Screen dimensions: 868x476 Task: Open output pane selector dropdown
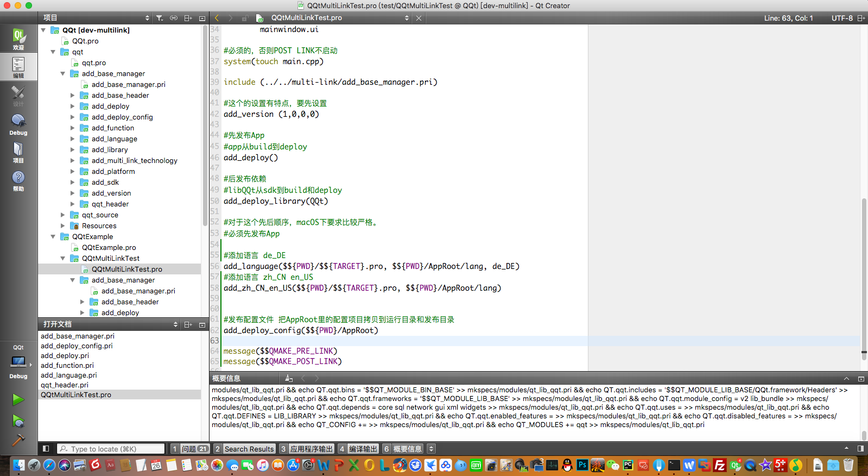(x=432, y=449)
